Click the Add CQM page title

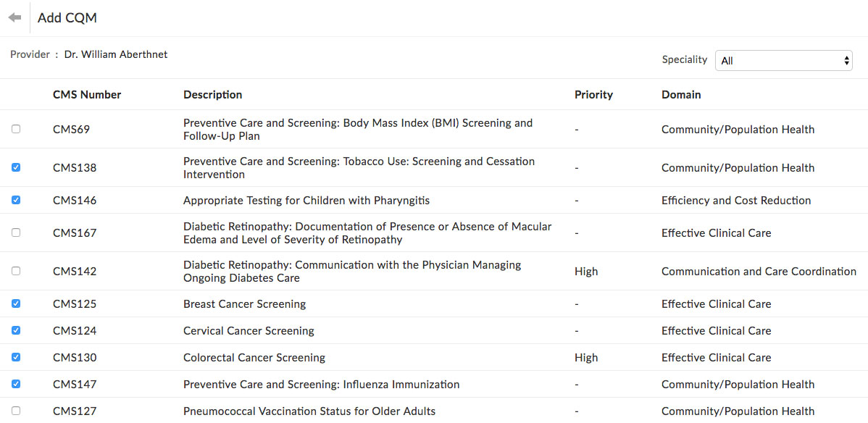coord(67,18)
